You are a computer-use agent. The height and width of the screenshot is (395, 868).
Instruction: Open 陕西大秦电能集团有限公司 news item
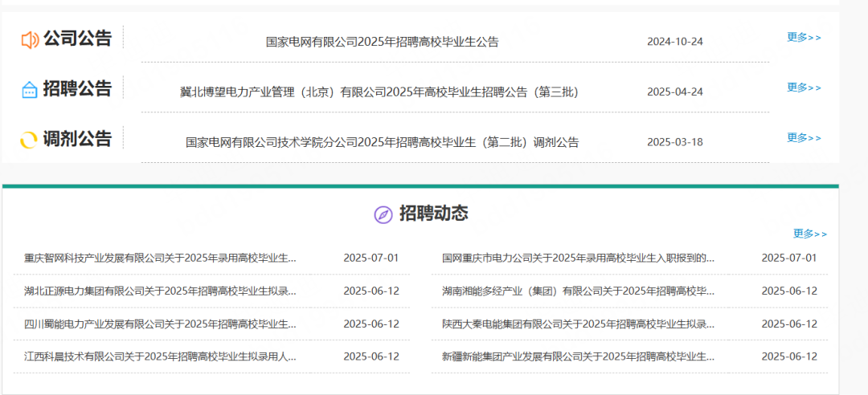pos(579,324)
